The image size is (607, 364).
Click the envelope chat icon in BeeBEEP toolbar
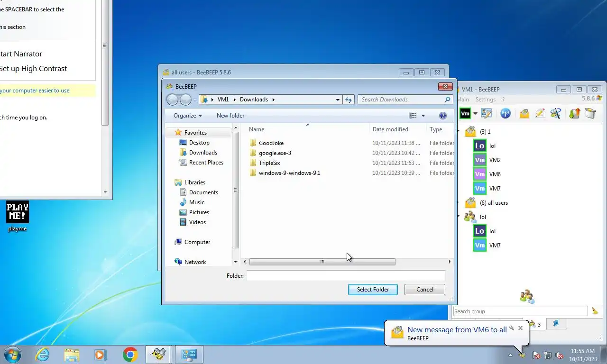pyautogui.click(x=524, y=114)
